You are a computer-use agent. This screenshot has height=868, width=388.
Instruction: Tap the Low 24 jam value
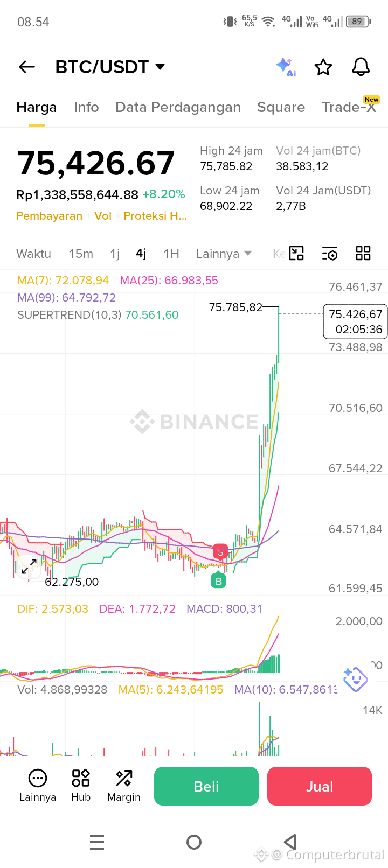click(226, 206)
